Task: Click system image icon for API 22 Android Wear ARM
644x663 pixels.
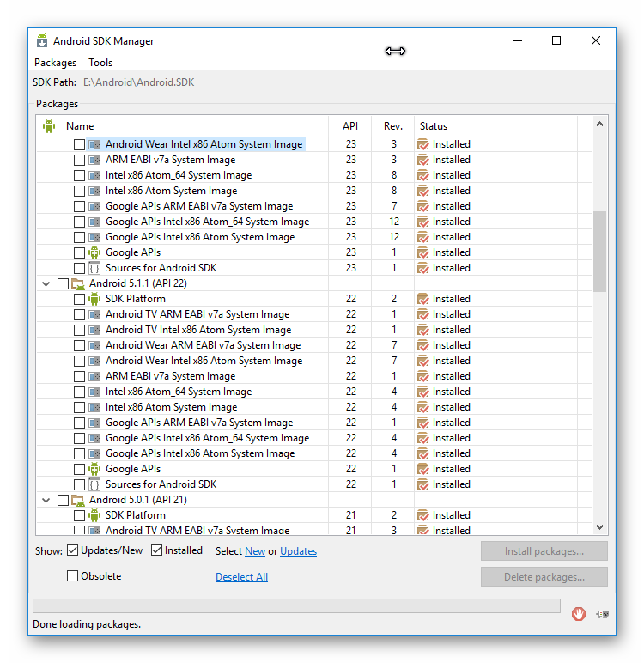Action: (x=94, y=345)
